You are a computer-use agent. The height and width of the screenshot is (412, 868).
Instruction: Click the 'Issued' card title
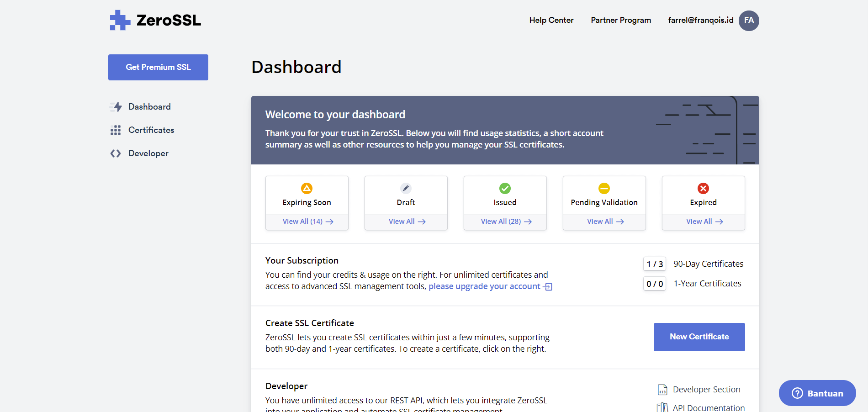(505, 202)
